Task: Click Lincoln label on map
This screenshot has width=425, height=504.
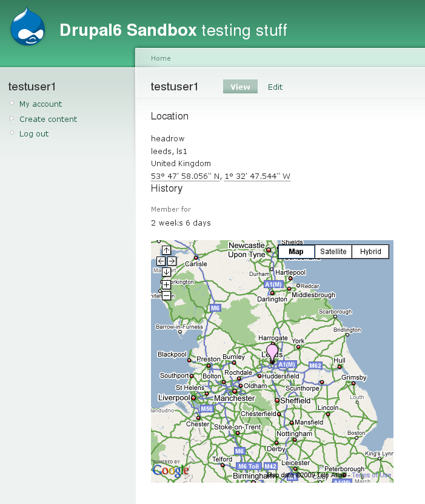Action: (x=328, y=408)
